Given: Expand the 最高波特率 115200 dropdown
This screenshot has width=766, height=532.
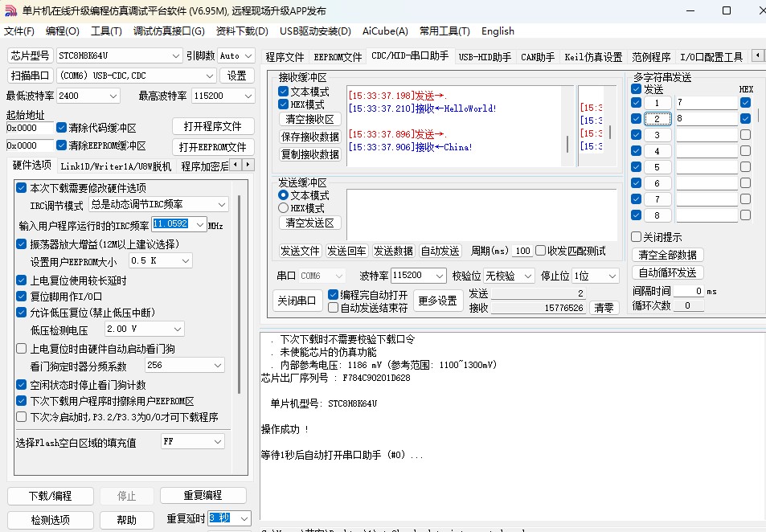Looking at the screenshot, I should coord(248,96).
